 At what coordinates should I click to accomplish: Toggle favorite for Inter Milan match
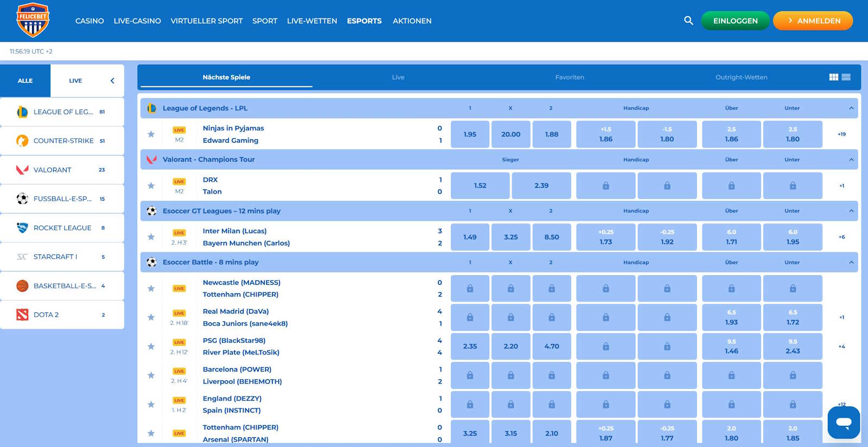tap(151, 237)
